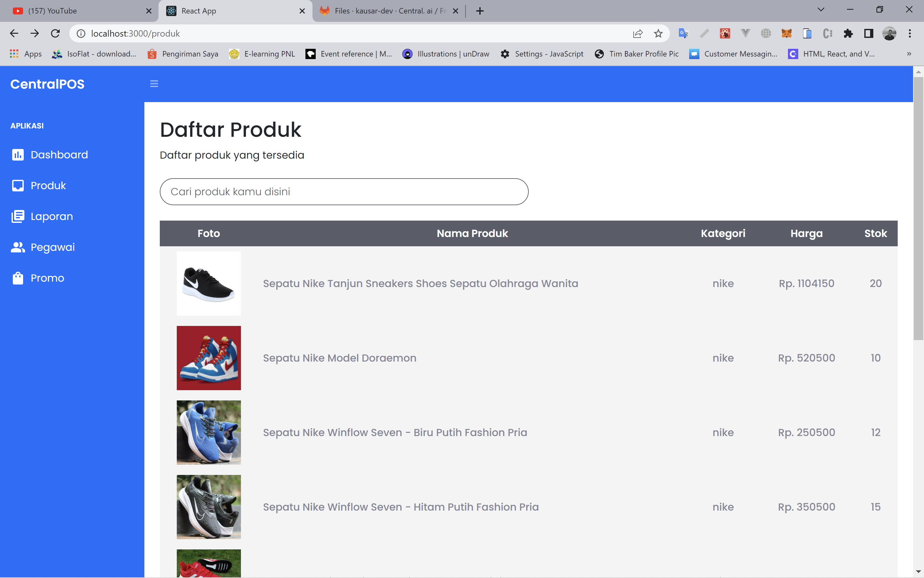Open the Extensions puzzle icon

point(848,34)
